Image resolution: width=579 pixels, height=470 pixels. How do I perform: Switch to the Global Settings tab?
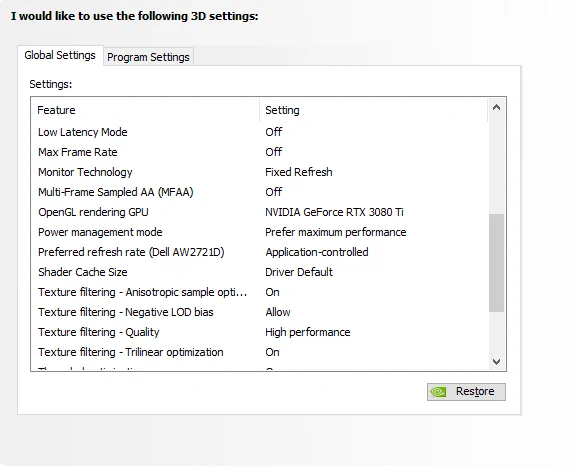point(60,56)
